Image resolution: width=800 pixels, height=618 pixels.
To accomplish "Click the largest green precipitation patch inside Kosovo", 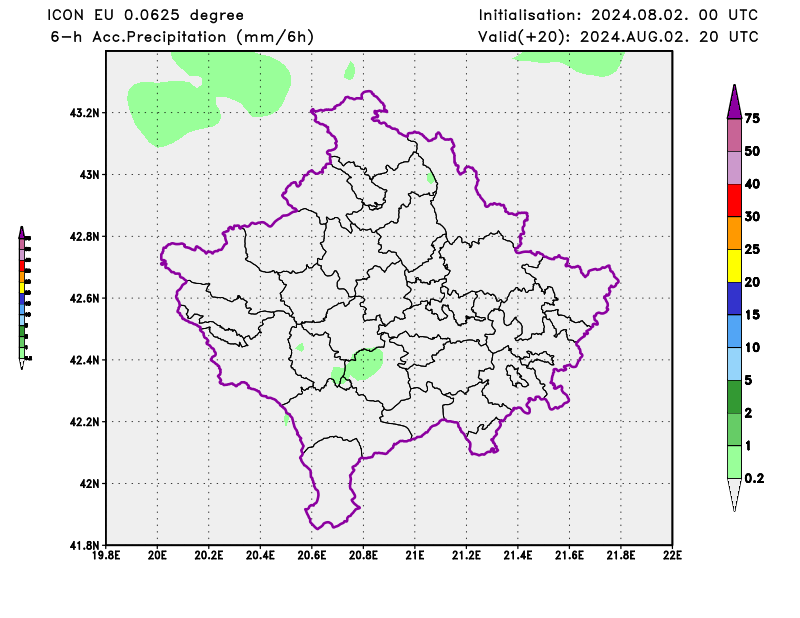I will click(x=365, y=364).
